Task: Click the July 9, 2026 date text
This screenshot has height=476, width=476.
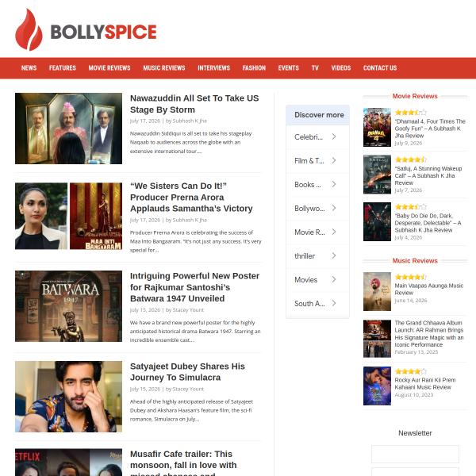Action: [x=408, y=144]
